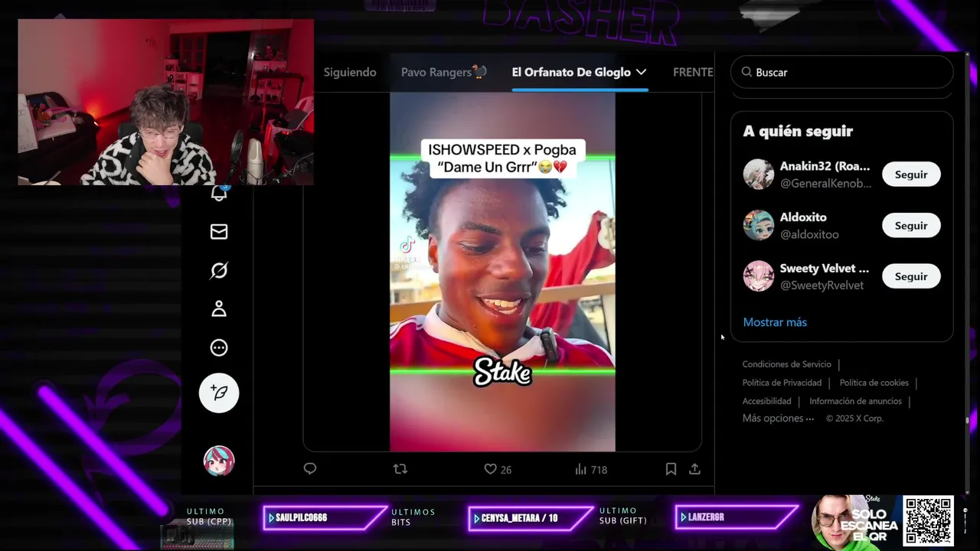Switch to the FRENTE tab

pyautogui.click(x=693, y=72)
